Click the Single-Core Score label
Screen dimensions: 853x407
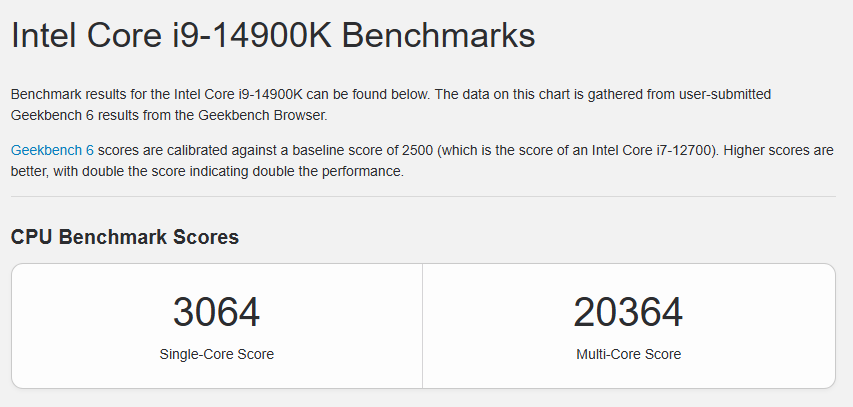[x=217, y=354]
